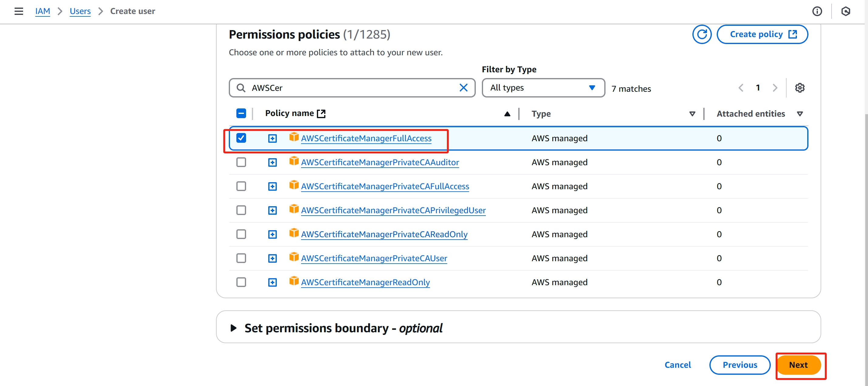This screenshot has height=386, width=868.
Task: Expand Set permissions boundary section
Action: click(233, 328)
